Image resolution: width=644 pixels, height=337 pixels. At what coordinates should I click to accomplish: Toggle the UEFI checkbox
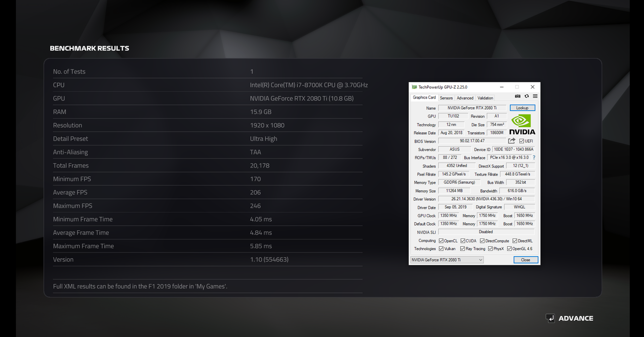(521, 141)
